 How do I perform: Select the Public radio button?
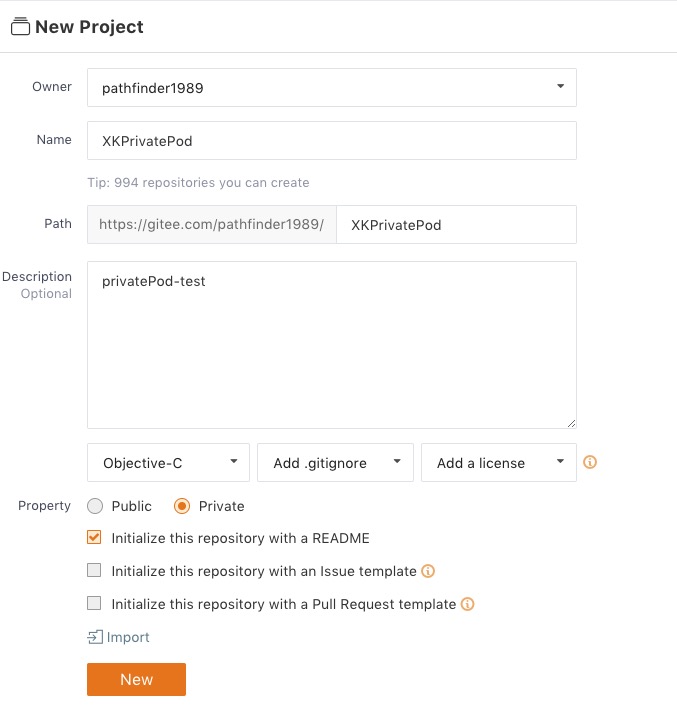point(96,506)
